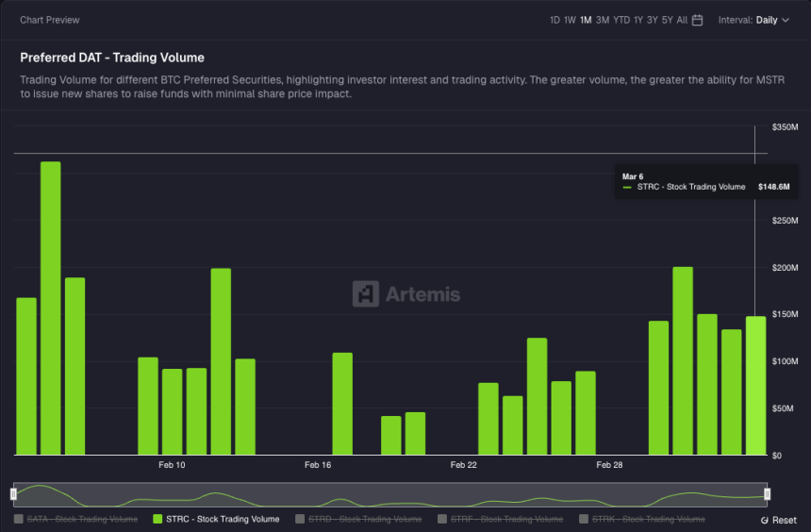Open the calendar date picker icon
Screen dimensions: 811x532
click(x=698, y=20)
